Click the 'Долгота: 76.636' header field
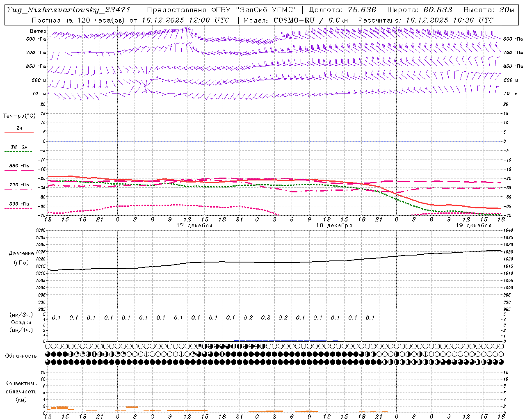Viewport: 525px width, 420px height. pyautogui.click(x=342, y=10)
